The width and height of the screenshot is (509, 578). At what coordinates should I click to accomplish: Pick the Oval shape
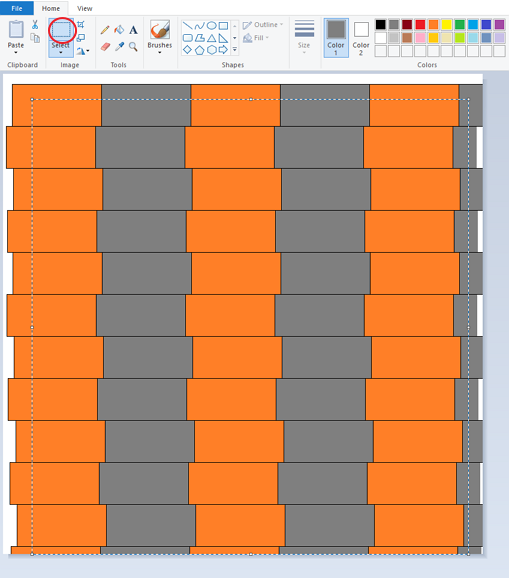(x=212, y=25)
